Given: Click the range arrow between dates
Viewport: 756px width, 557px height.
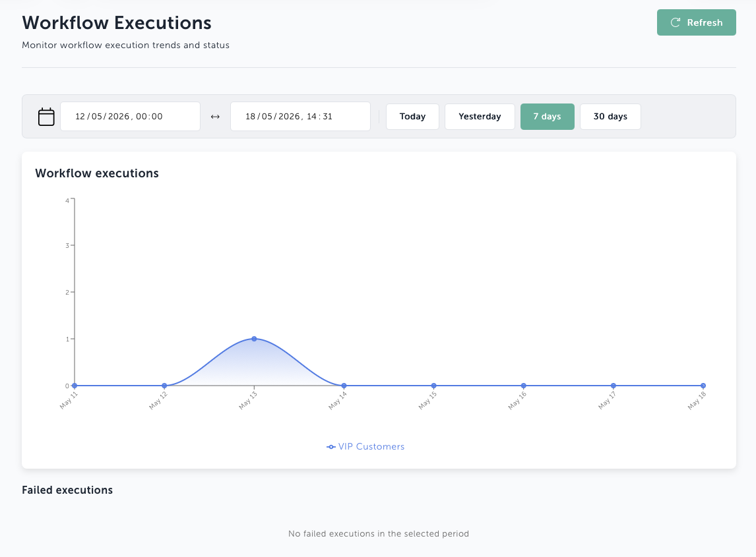Looking at the screenshot, I should (x=215, y=117).
